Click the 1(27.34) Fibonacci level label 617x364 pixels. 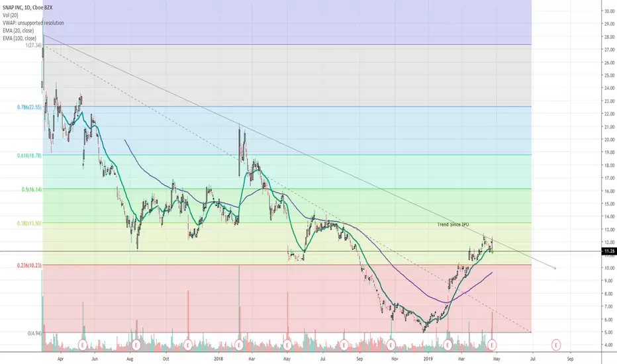(x=34, y=45)
